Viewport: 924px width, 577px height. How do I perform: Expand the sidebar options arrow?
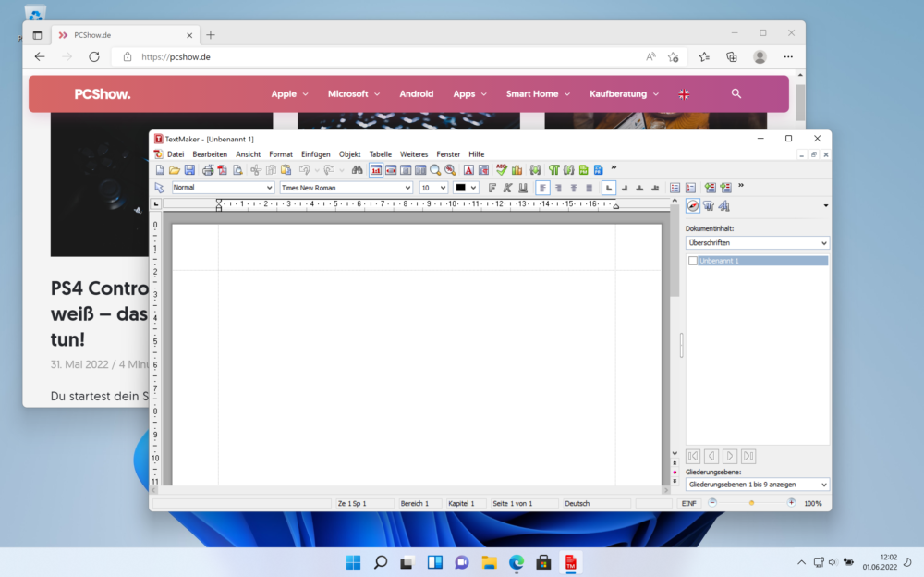[x=825, y=206]
